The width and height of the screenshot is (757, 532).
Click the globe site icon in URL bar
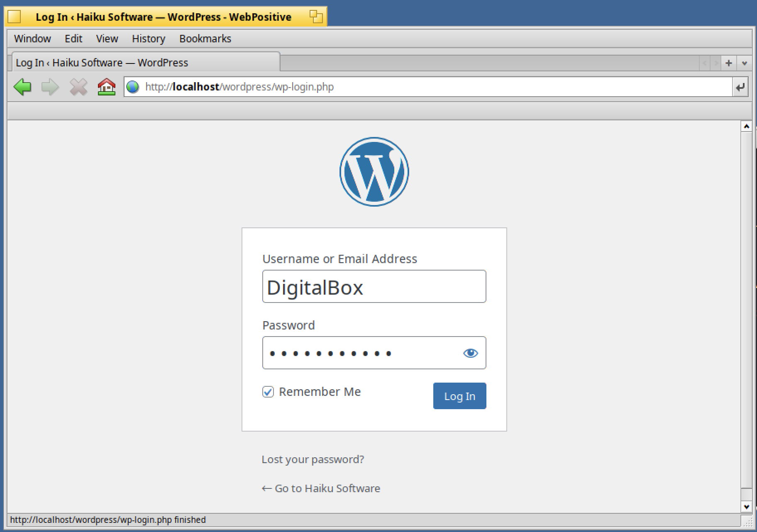(133, 87)
